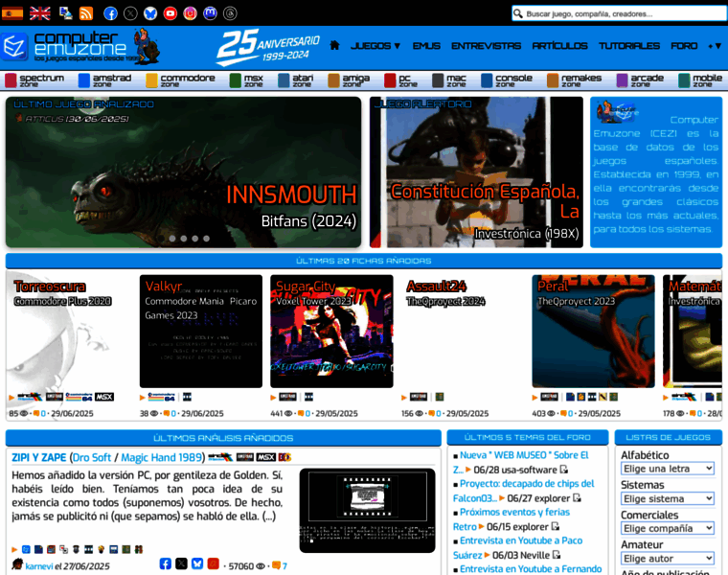The width and height of the screenshot is (728, 575).
Task: Open the Artículos menu item
Action: coord(560,45)
